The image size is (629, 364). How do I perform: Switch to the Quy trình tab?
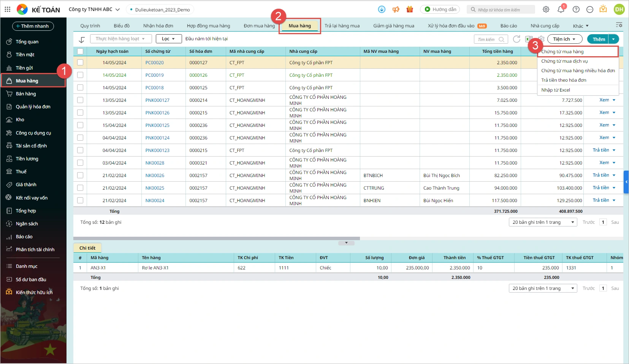90,26
